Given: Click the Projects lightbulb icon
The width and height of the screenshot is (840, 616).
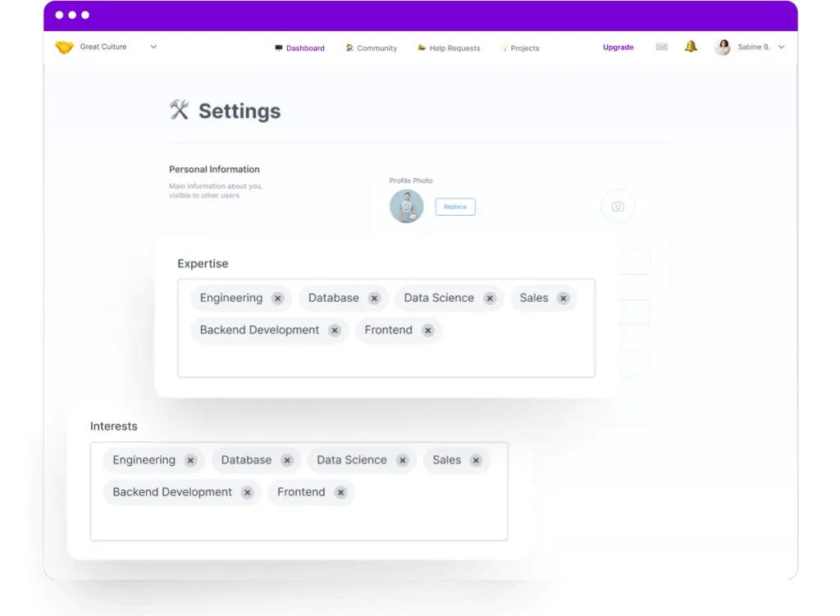Looking at the screenshot, I should tap(504, 48).
